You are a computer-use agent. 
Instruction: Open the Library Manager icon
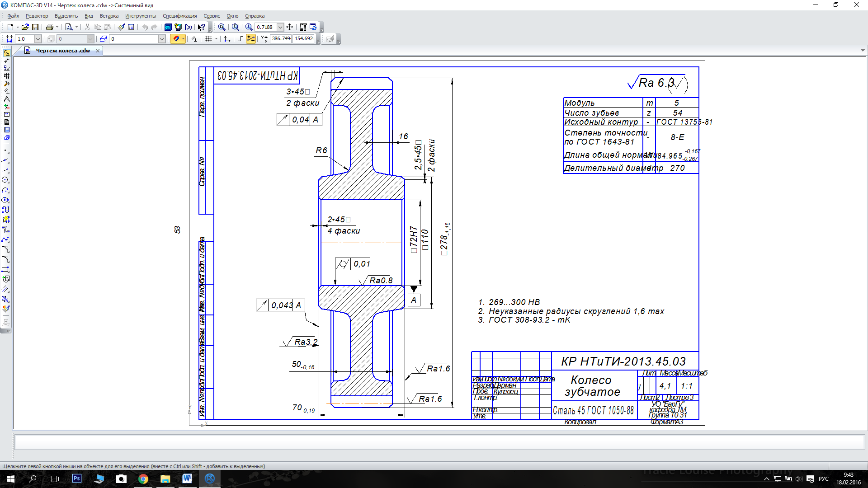[x=168, y=27]
